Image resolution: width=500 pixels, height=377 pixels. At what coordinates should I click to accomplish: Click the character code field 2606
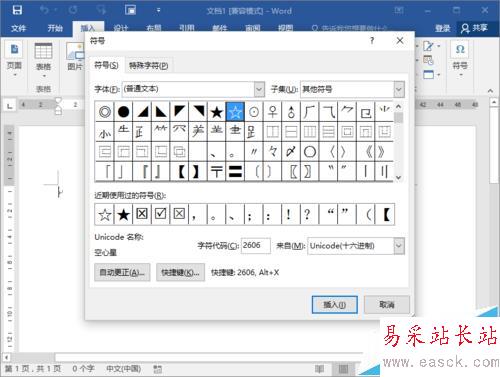pos(256,246)
